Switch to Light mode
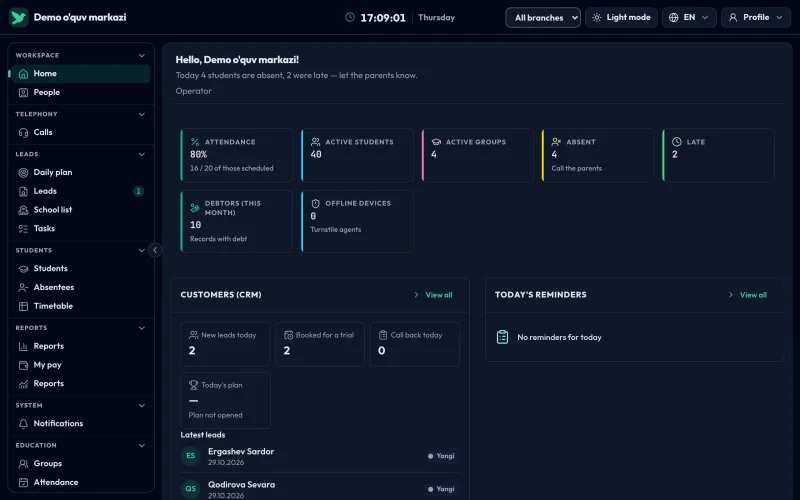 [621, 17]
